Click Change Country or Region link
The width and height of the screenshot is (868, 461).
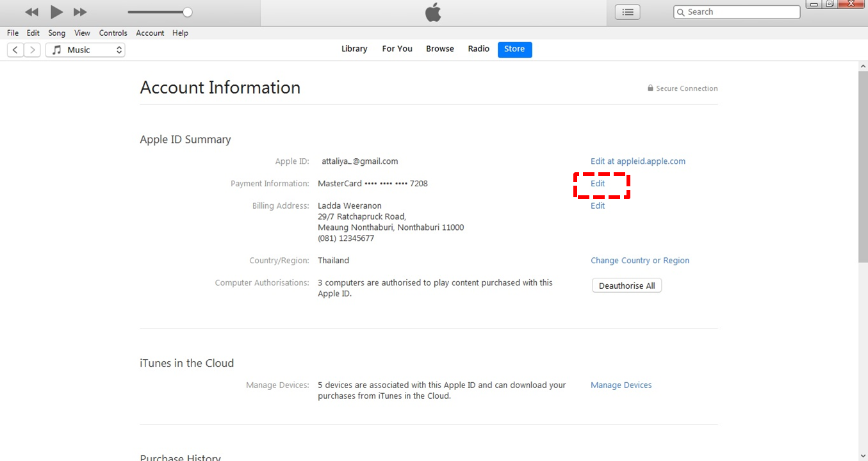click(x=640, y=261)
